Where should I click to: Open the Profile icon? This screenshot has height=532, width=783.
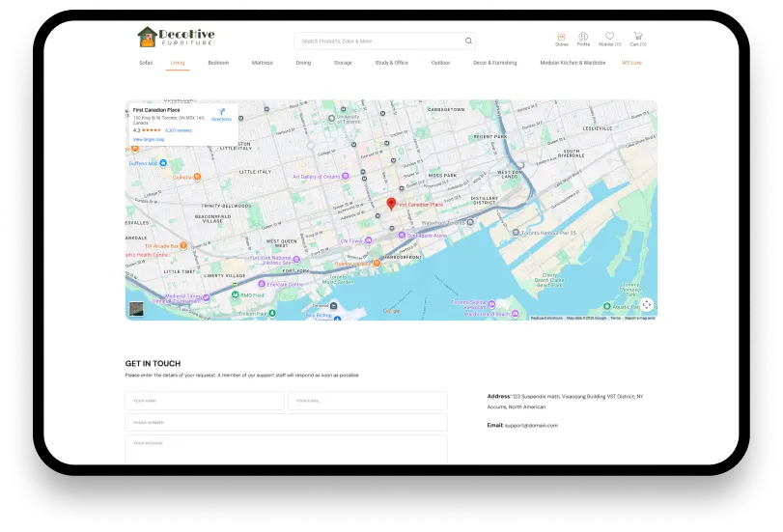(583, 40)
